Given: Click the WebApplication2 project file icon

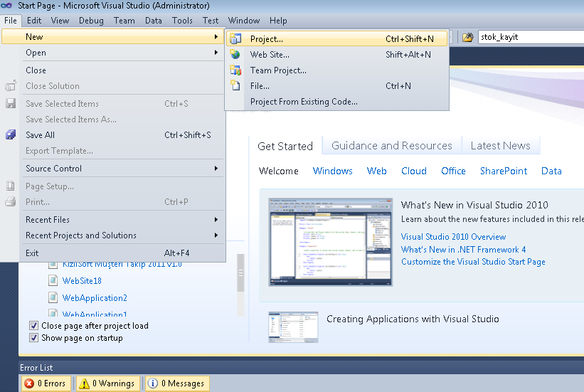Looking at the screenshot, I should tap(53, 297).
